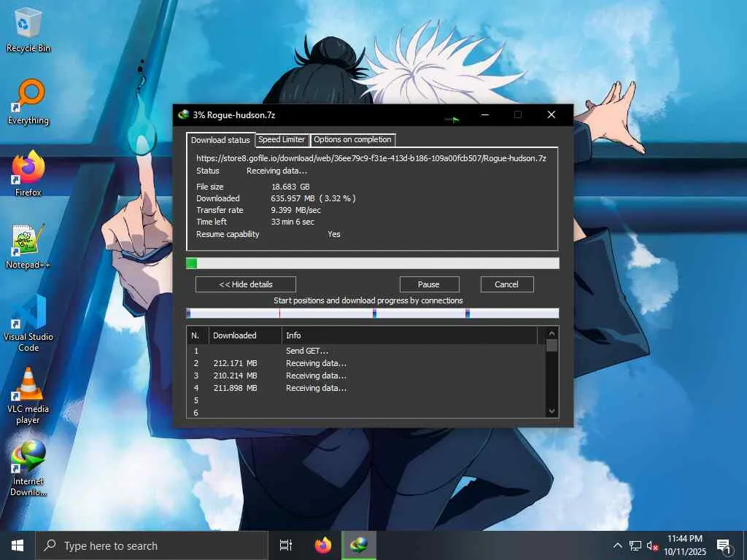
Task: Click the Info column header
Action: click(410, 335)
